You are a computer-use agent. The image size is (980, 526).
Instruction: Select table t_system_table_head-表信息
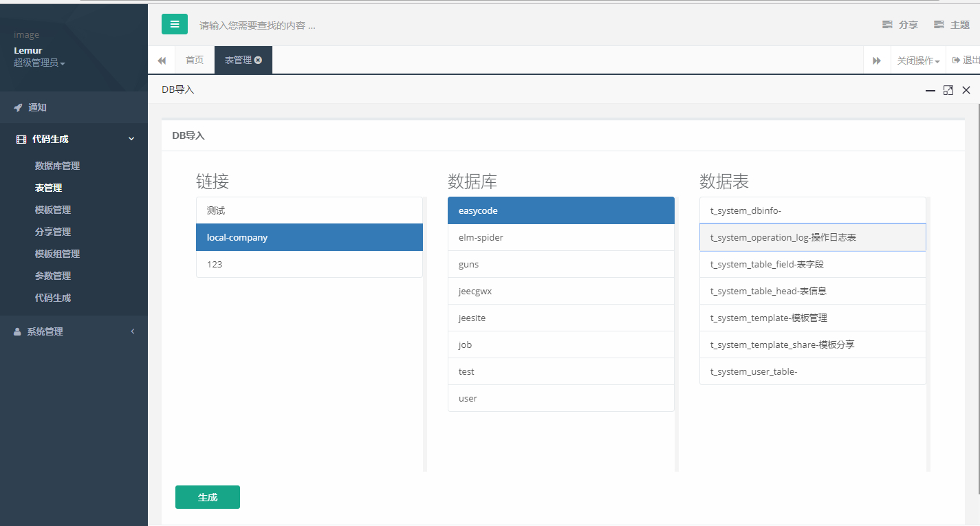pos(813,291)
